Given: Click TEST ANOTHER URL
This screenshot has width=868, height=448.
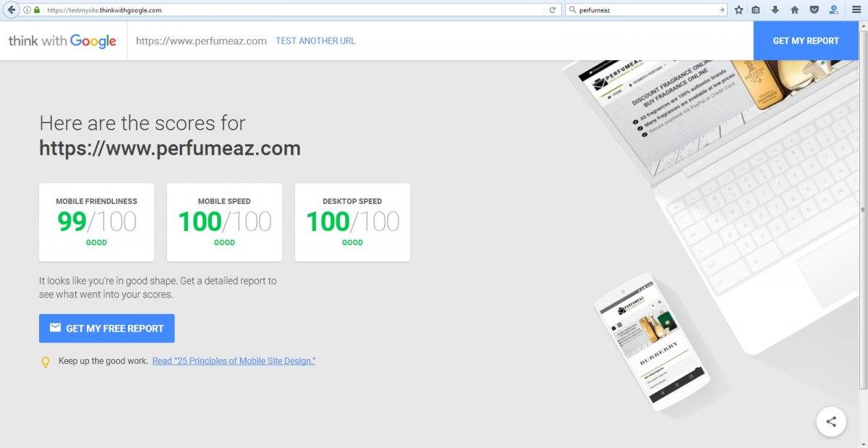Looking at the screenshot, I should 315,41.
